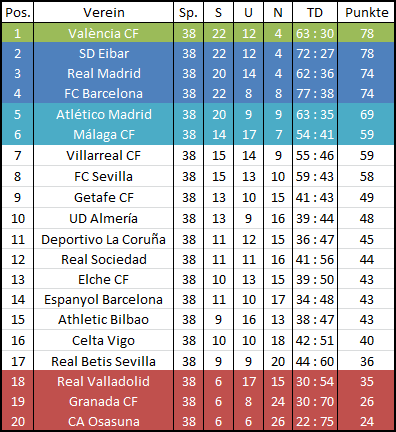Click the Pos. column header

(18, 13)
